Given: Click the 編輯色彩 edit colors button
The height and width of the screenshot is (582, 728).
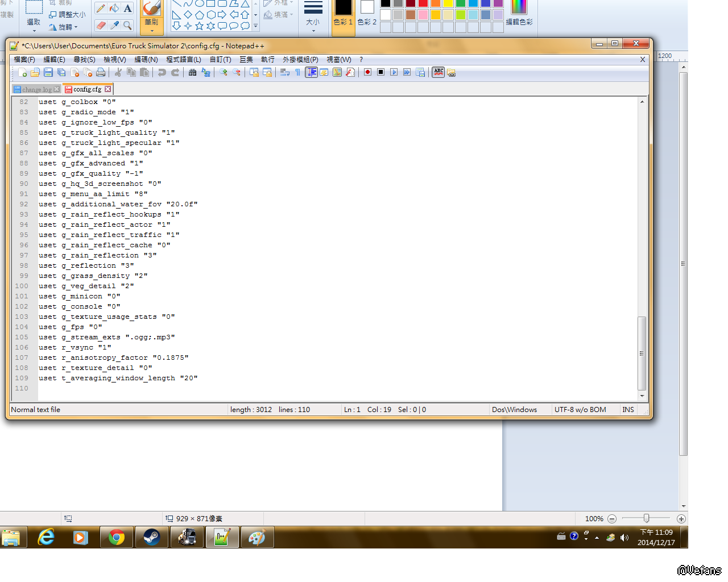Looking at the screenshot, I should click(x=519, y=14).
